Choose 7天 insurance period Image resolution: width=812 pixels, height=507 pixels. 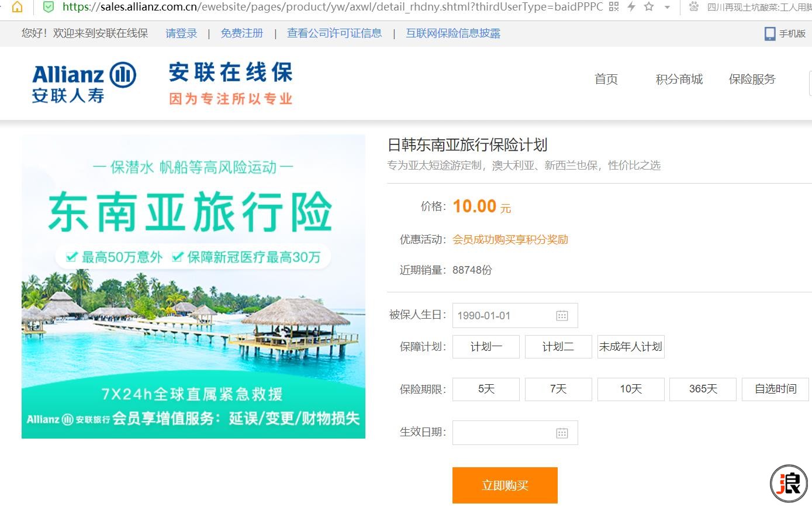(x=558, y=389)
